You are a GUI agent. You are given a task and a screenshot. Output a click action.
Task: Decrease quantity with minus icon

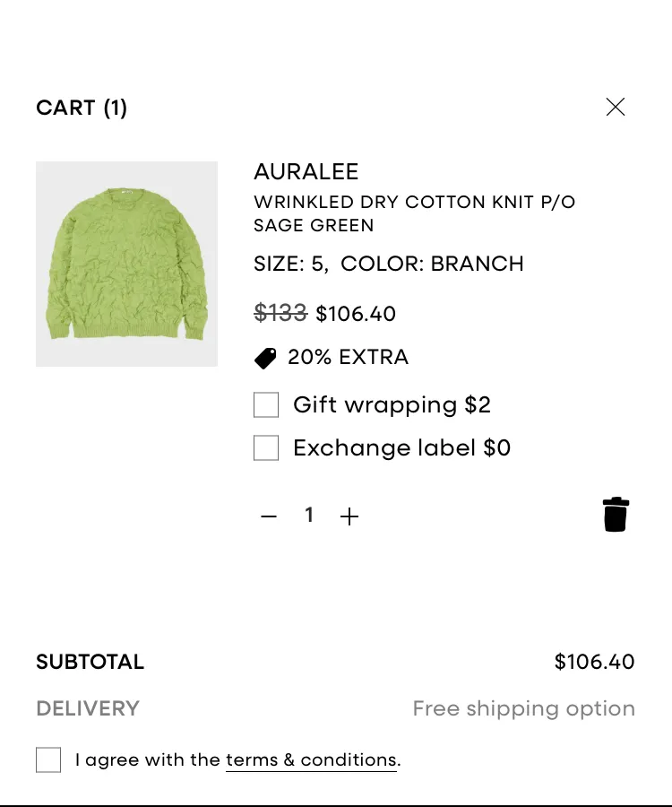click(x=269, y=516)
